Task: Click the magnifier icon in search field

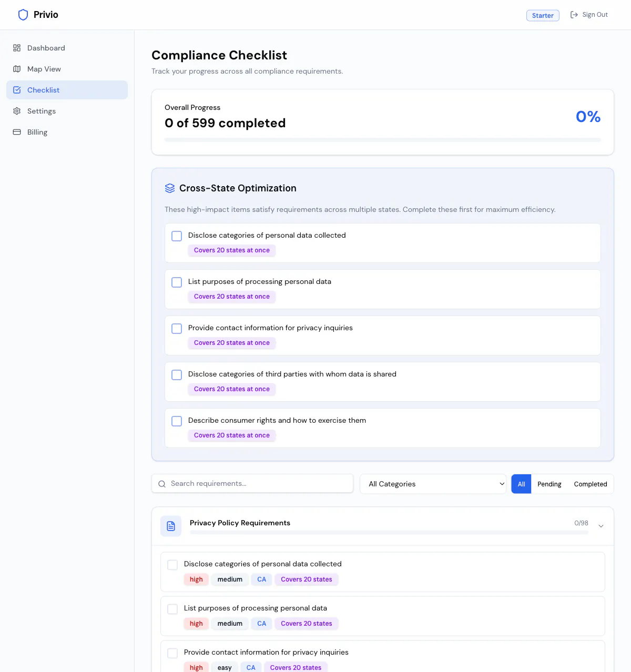Action: point(162,484)
